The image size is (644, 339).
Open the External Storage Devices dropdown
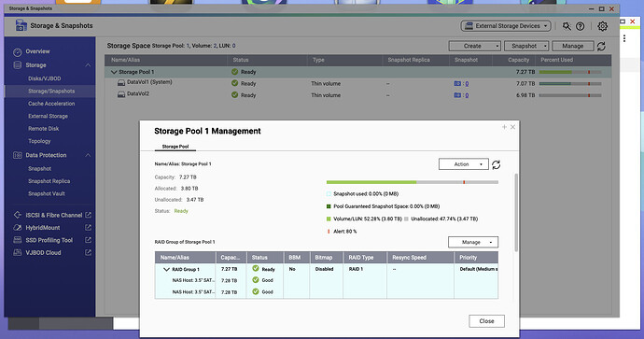(506, 26)
